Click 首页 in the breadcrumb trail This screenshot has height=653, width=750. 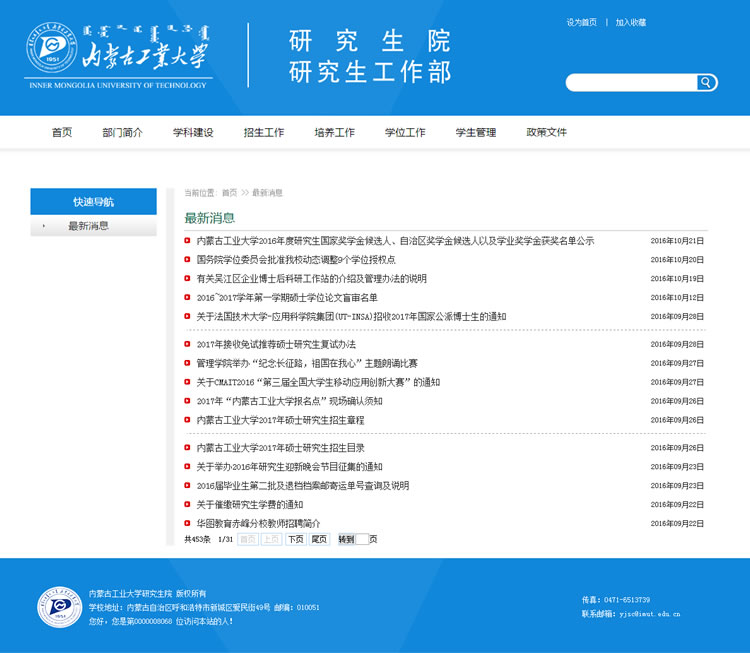coord(229,192)
